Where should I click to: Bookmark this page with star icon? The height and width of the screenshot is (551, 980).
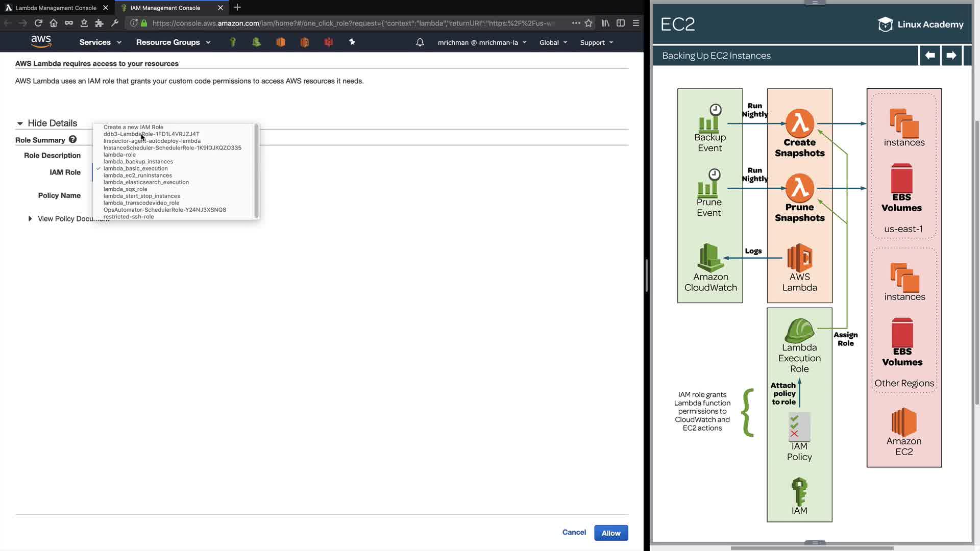pyautogui.click(x=589, y=23)
